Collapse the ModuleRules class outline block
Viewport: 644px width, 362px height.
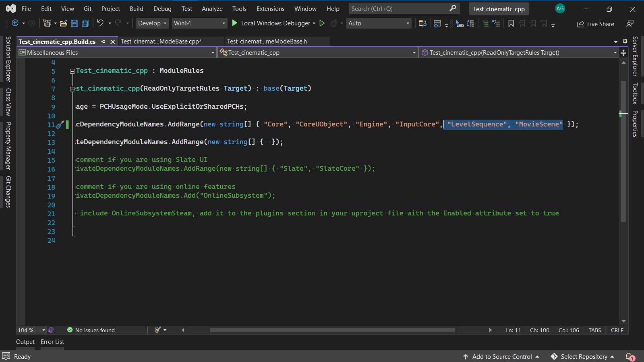click(x=72, y=71)
